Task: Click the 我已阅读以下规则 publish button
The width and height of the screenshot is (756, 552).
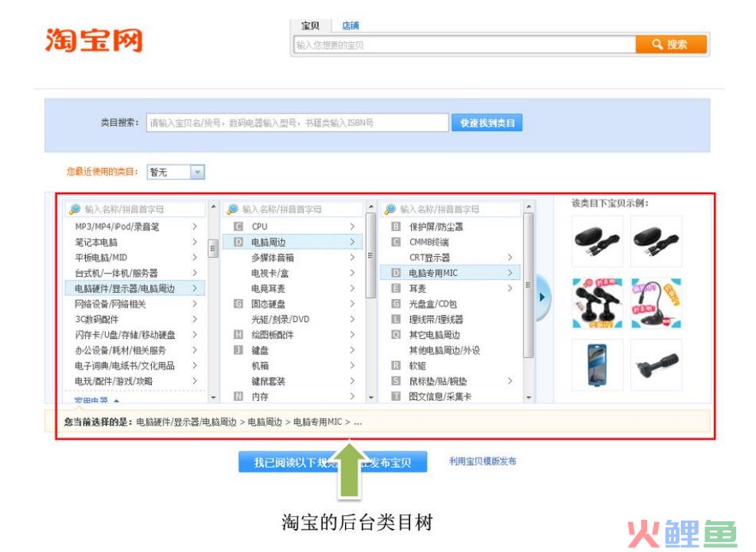Action: 333,462
